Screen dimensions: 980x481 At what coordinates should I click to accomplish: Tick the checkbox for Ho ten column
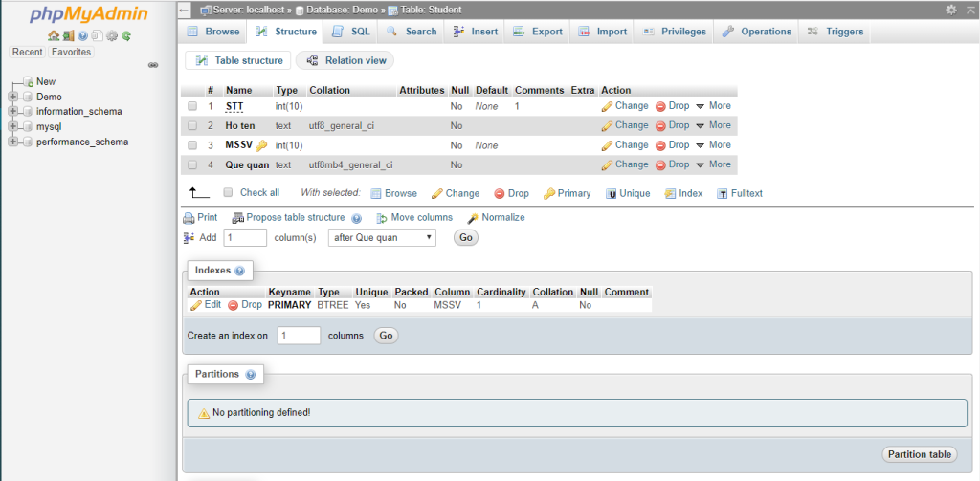[x=192, y=126]
